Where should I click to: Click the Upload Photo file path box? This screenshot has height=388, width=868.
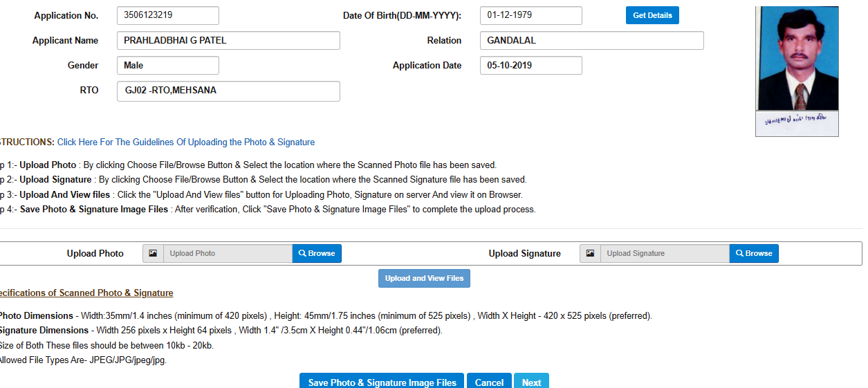pyautogui.click(x=228, y=253)
